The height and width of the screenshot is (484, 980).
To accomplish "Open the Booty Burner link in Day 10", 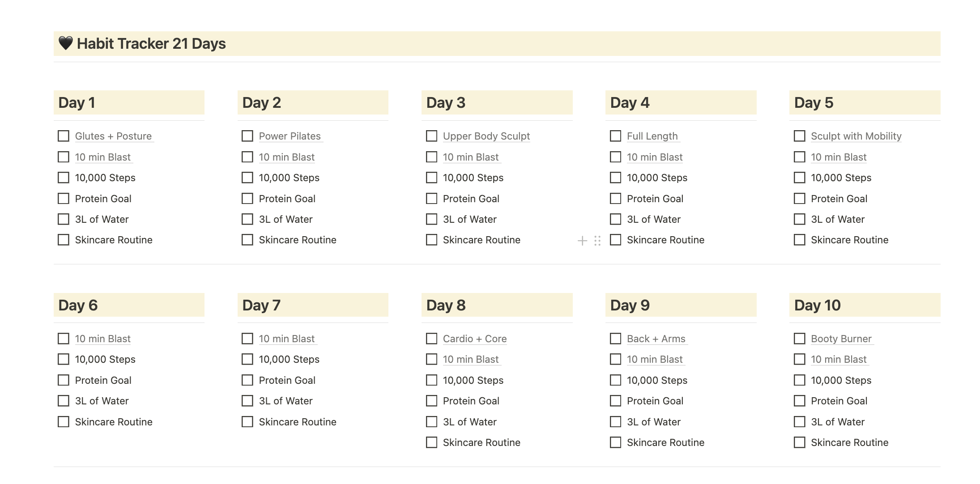I will pyautogui.click(x=841, y=339).
